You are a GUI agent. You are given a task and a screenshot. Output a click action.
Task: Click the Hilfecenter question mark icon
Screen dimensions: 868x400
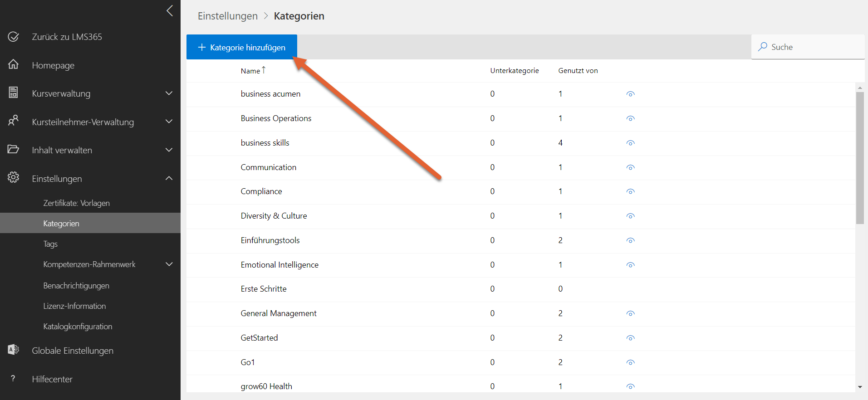pyautogui.click(x=13, y=378)
